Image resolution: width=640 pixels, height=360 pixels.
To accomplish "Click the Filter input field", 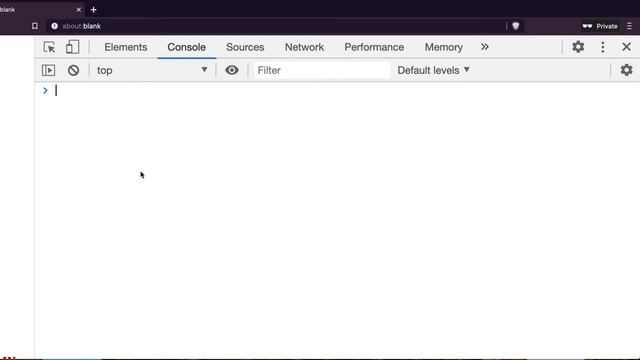I will (x=321, y=70).
